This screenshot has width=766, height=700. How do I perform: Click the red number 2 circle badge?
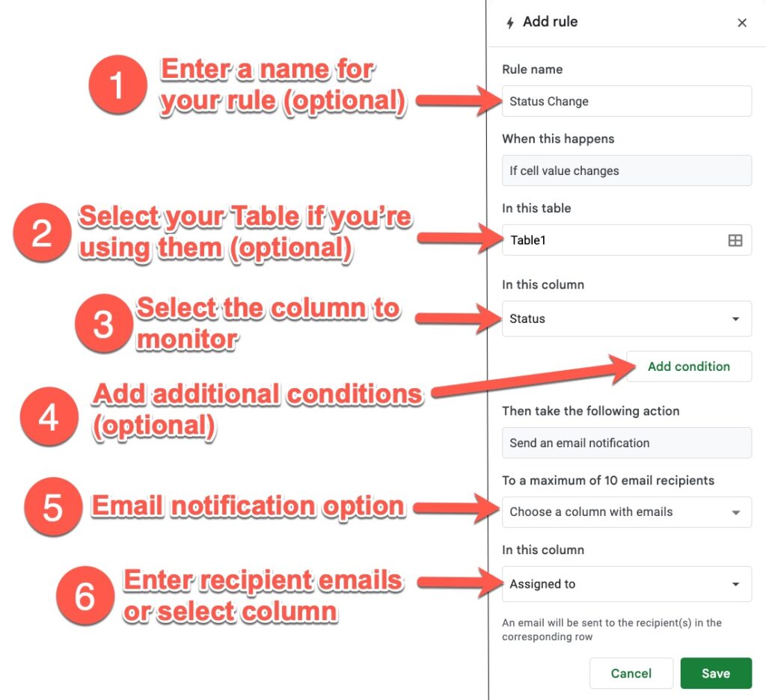[x=42, y=234]
